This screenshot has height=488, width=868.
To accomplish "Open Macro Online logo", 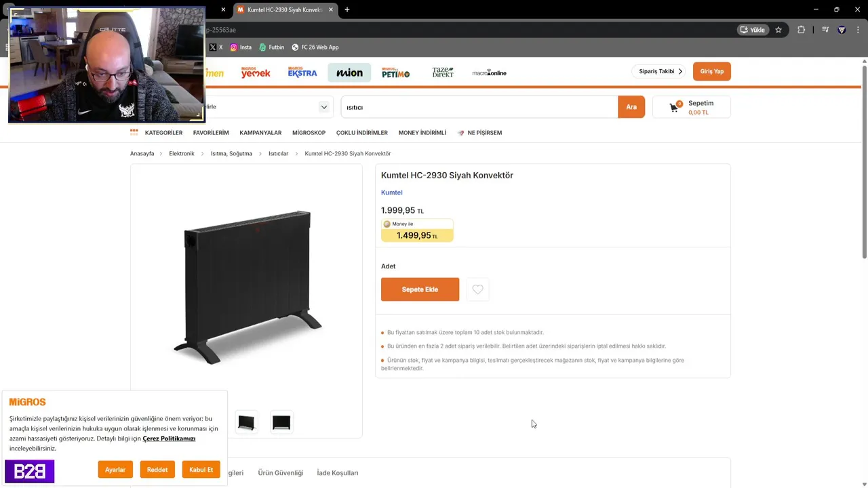I will [489, 73].
